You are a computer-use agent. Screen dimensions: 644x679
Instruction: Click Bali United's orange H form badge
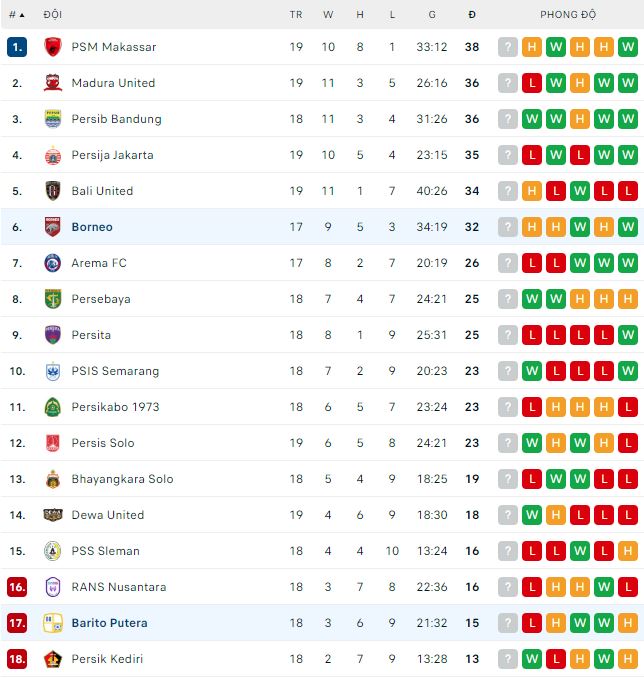532,191
